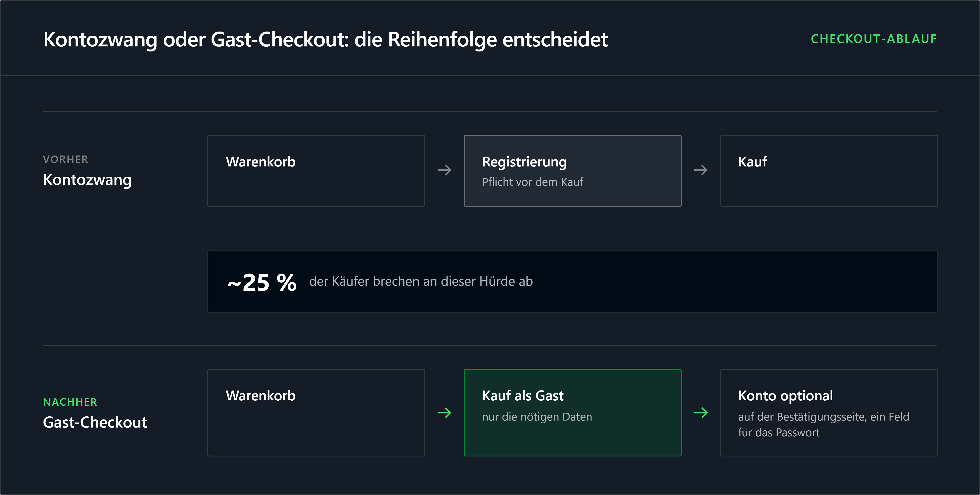Click the ~25 % statistic figure
Viewport: 980px width, 495px height.
262,282
